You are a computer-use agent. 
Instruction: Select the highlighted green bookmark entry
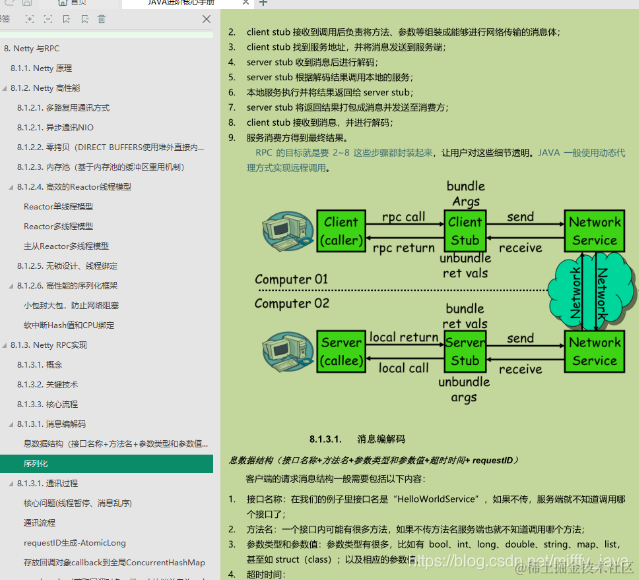coord(106,463)
